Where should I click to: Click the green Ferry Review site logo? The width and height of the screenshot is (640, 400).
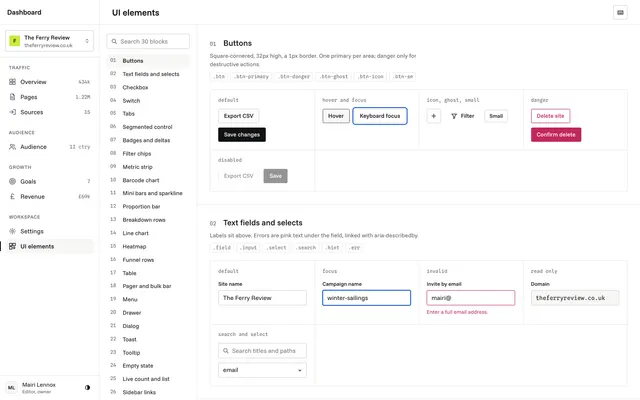click(15, 41)
